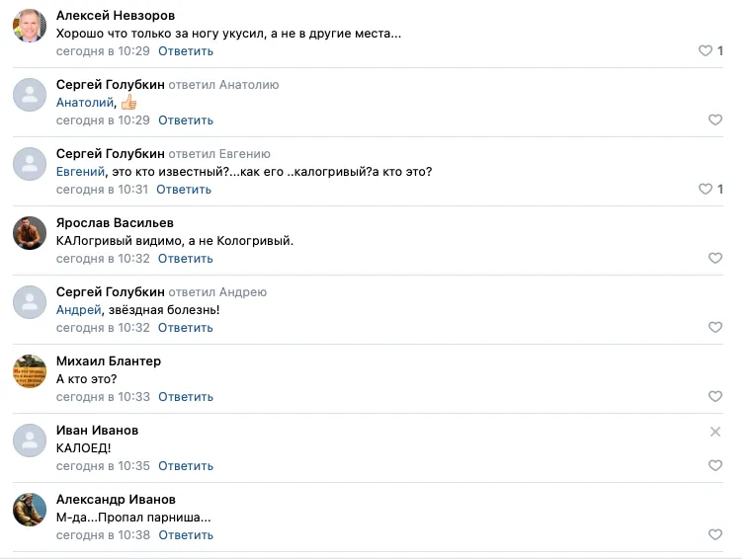
Task: Like Алексей Невзоров's comment with heart icon
Action: click(705, 51)
